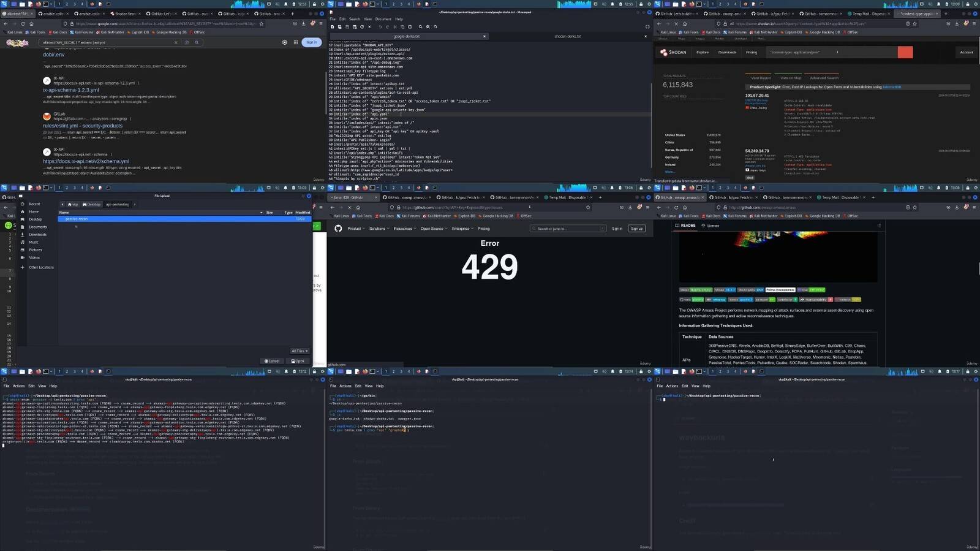Focus GitHub Search or jump to field
Image resolution: width=980 pixels, height=551 pixels.
pos(568,229)
